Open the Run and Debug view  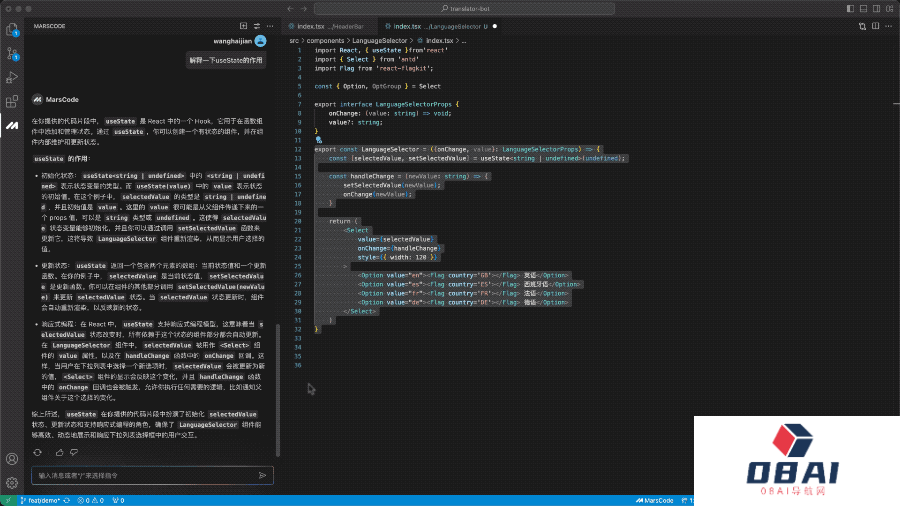point(12,77)
